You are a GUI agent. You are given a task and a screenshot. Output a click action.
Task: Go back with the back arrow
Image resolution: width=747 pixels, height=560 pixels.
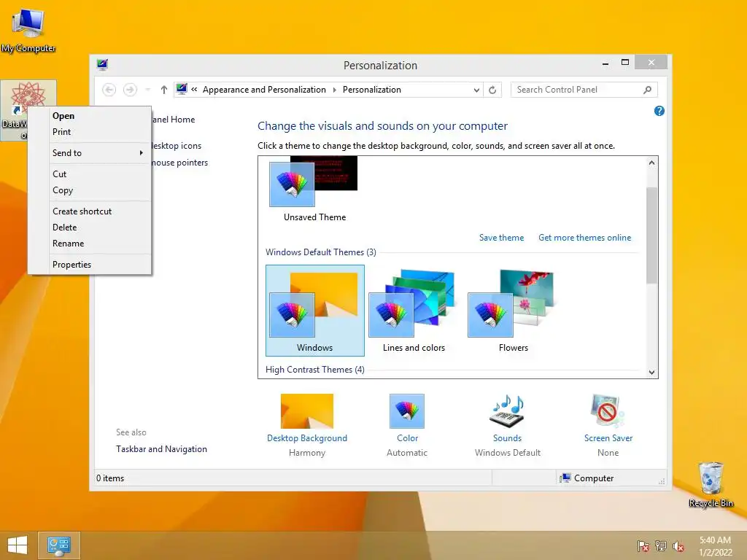(x=109, y=90)
